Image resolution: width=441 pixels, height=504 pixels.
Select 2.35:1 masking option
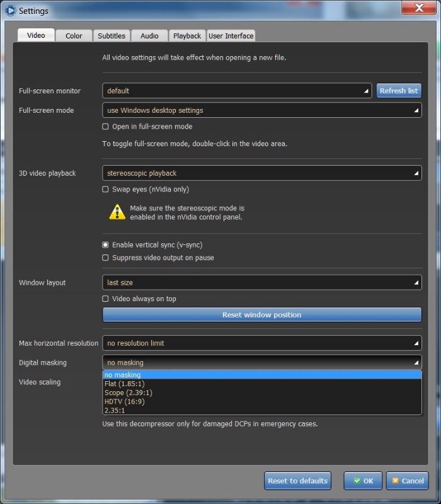[262, 411]
